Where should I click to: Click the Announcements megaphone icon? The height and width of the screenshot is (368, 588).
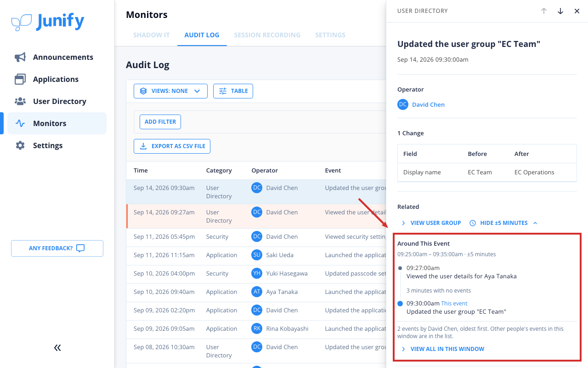point(20,57)
